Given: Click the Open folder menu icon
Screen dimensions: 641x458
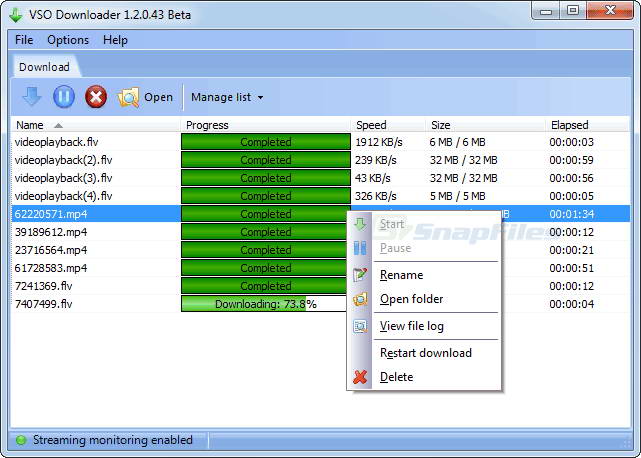Looking at the screenshot, I should [x=360, y=299].
